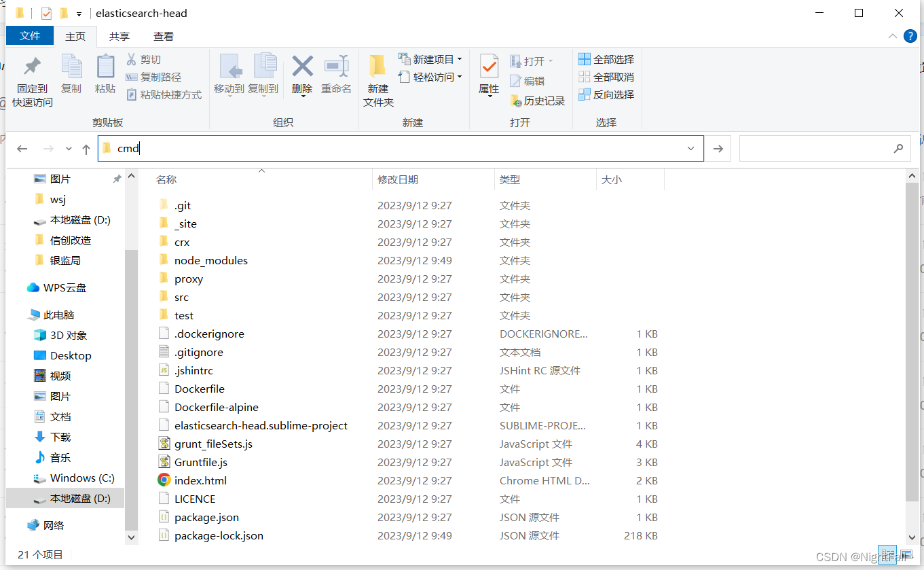Select the Home (主页) ribbon tab
This screenshot has height=570, width=924.
coord(75,36)
